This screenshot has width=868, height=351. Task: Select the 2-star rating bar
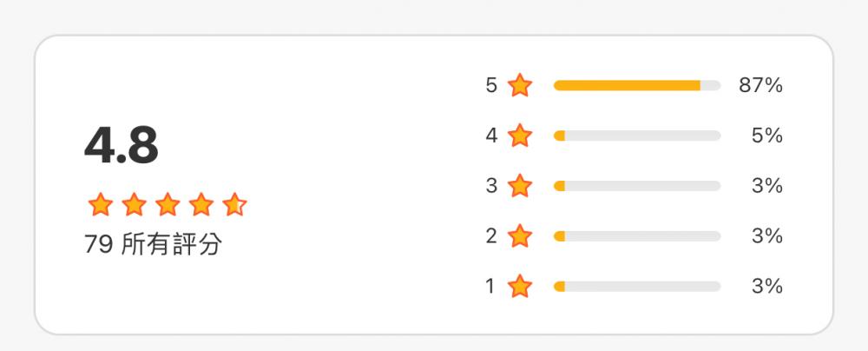click(x=637, y=236)
